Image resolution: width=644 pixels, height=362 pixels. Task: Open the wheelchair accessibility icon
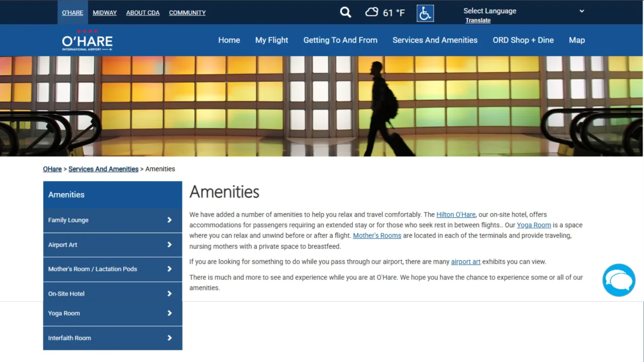pos(425,13)
